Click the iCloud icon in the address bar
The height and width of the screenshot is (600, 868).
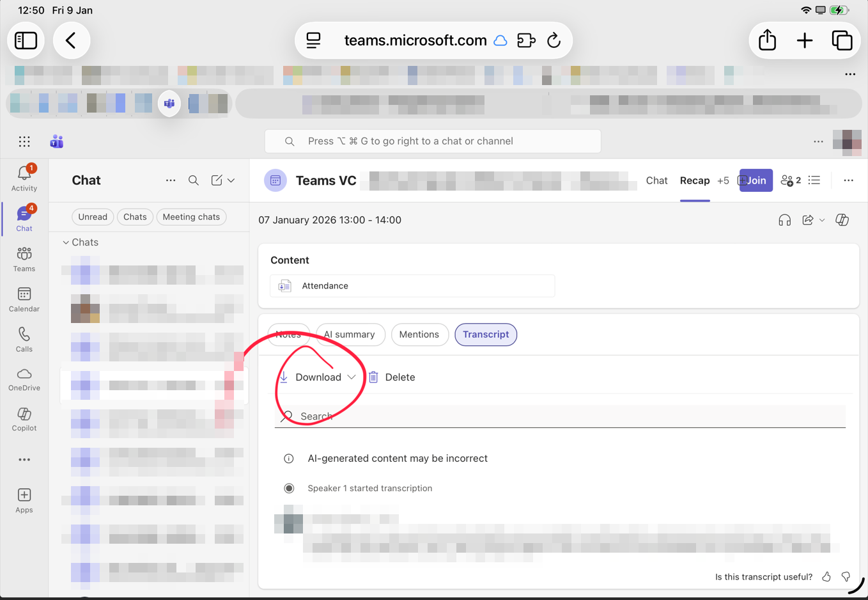click(500, 40)
